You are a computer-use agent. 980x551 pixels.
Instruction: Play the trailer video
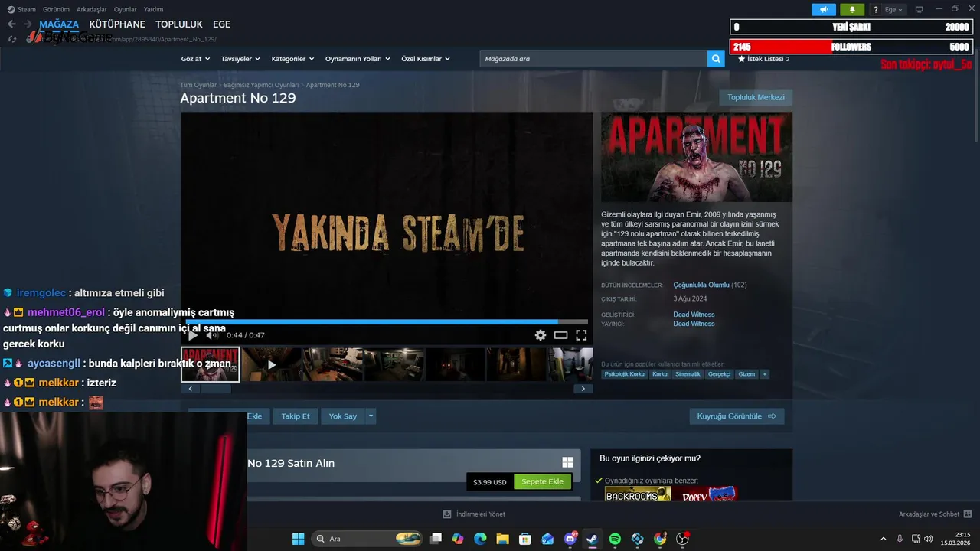pyautogui.click(x=193, y=335)
